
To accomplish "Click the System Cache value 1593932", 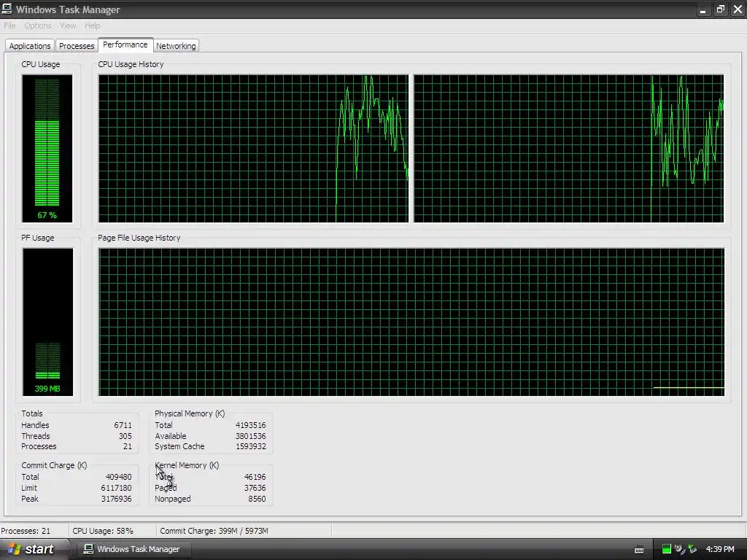I will 251,446.
